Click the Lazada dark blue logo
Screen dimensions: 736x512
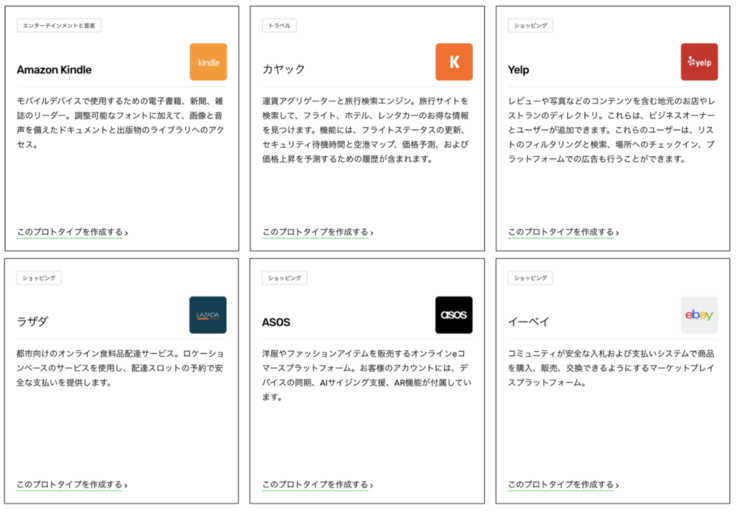tap(208, 315)
